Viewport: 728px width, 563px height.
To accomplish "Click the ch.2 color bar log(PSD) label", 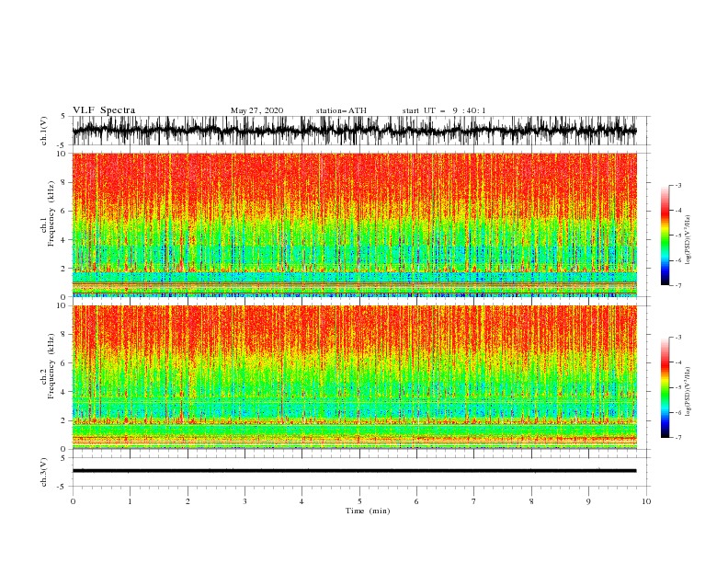I will [688, 392].
